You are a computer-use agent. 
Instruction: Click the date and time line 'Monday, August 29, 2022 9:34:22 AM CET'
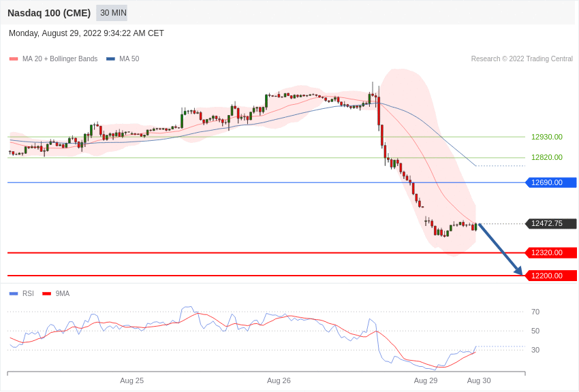point(87,33)
